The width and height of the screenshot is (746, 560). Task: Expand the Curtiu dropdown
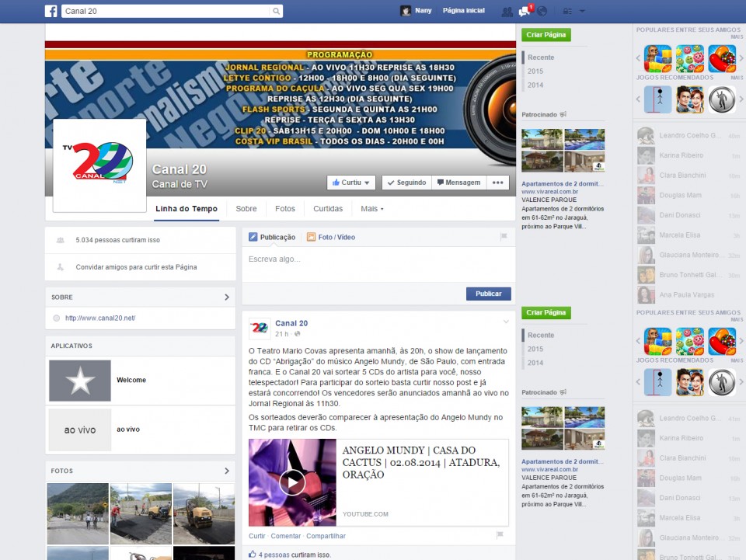351,183
